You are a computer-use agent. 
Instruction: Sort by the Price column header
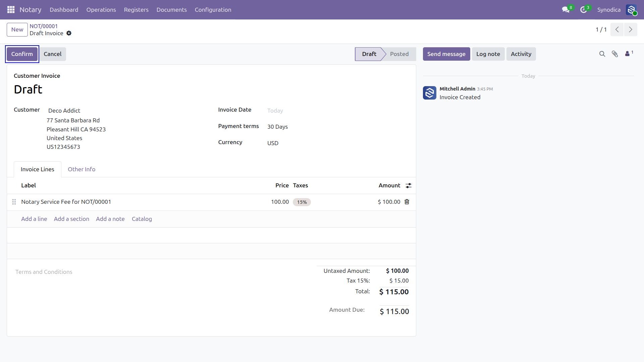pos(282,185)
